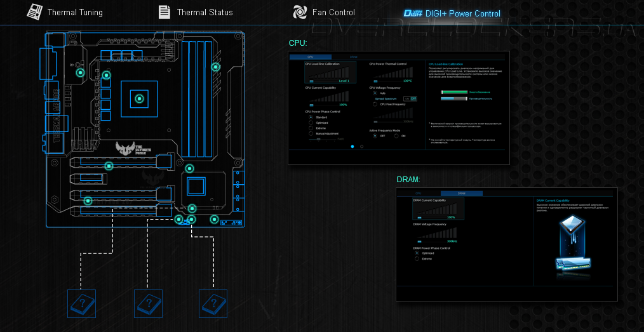Select CPU Fixed Frequency option

375,104
